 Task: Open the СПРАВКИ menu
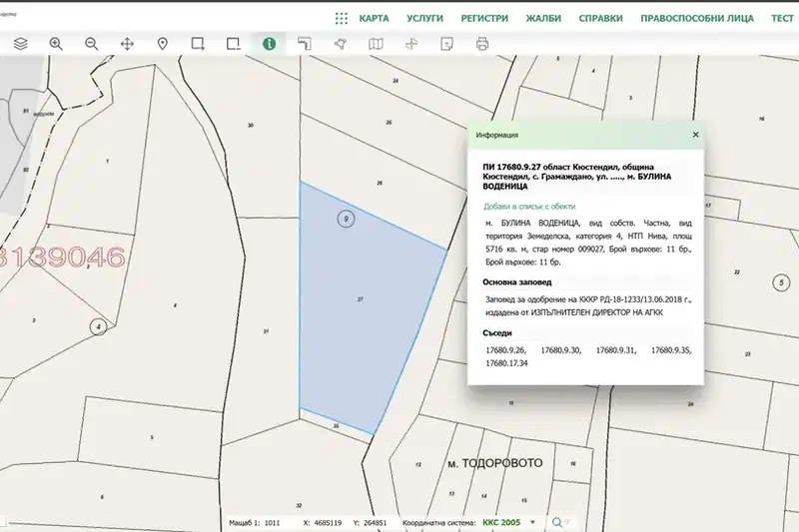pyautogui.click(x=601, y=18)
